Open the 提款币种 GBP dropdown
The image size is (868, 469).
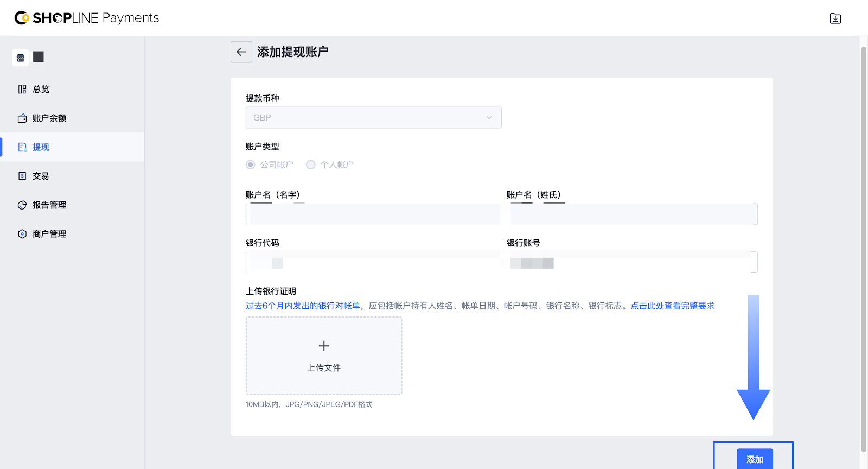[373, 118]
